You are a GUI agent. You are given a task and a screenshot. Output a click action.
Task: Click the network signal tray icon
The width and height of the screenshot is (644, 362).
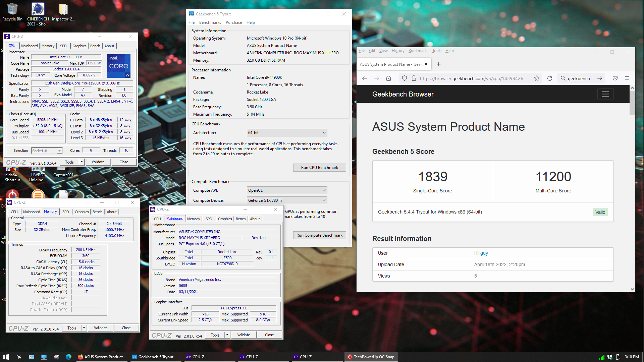click(x=602, y=357)
